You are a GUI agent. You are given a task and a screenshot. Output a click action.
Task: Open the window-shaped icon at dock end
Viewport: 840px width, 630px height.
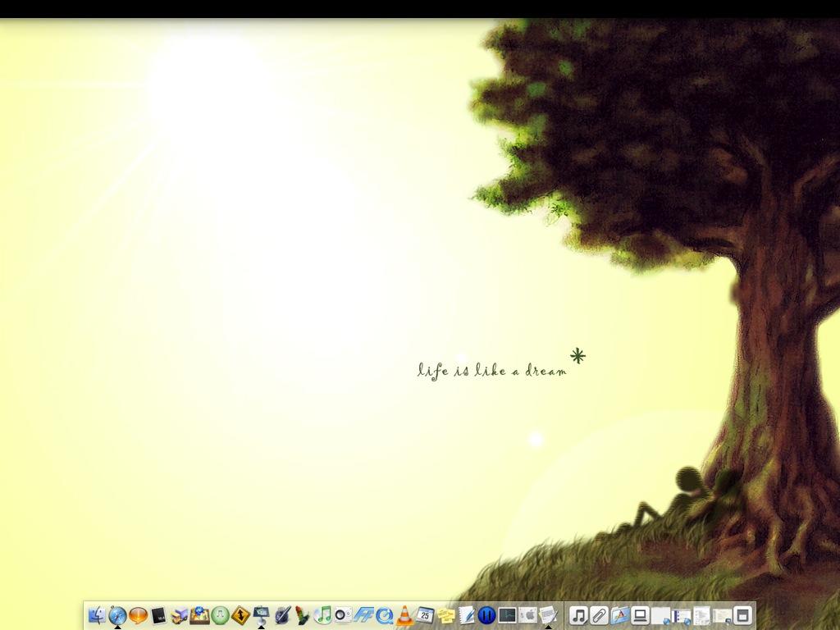coord(742,615)
